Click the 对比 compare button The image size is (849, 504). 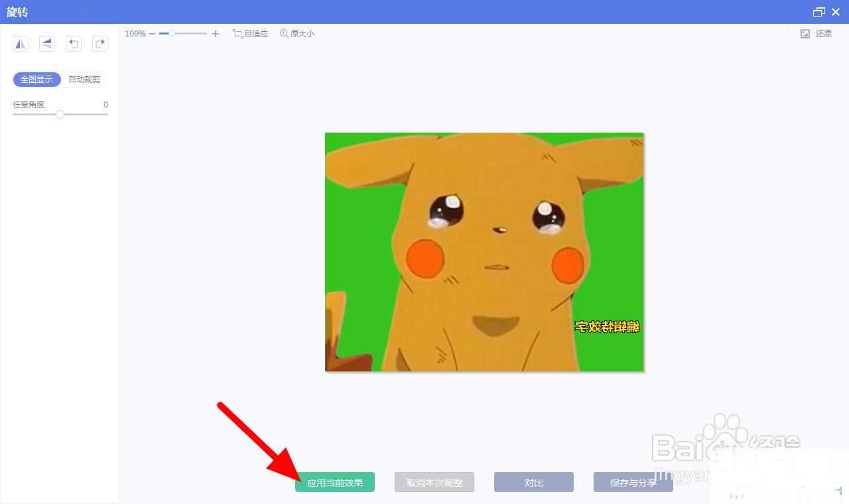tap(534, 483)
